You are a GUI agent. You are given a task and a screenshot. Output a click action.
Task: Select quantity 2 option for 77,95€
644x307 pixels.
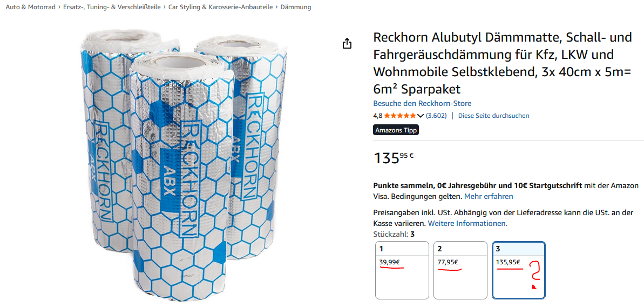pyautogui.click(x=460, y=270)
